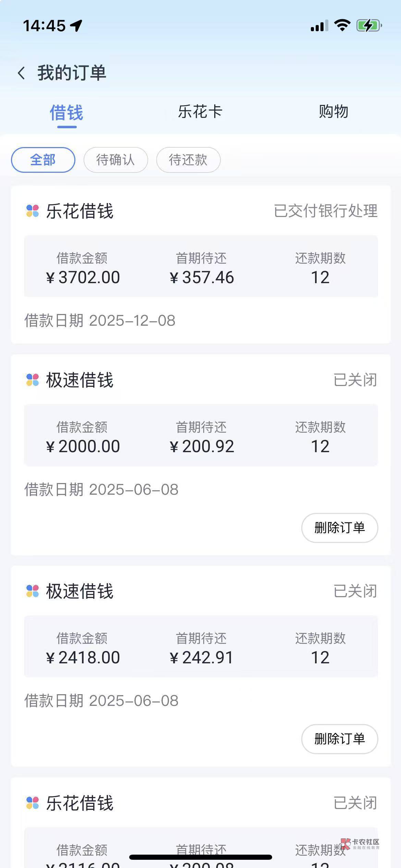Image resolution: width=401 pixels, height=868 pixels.
Task: Select the 待还款 filter chip
Action: [x=188, y=160]
